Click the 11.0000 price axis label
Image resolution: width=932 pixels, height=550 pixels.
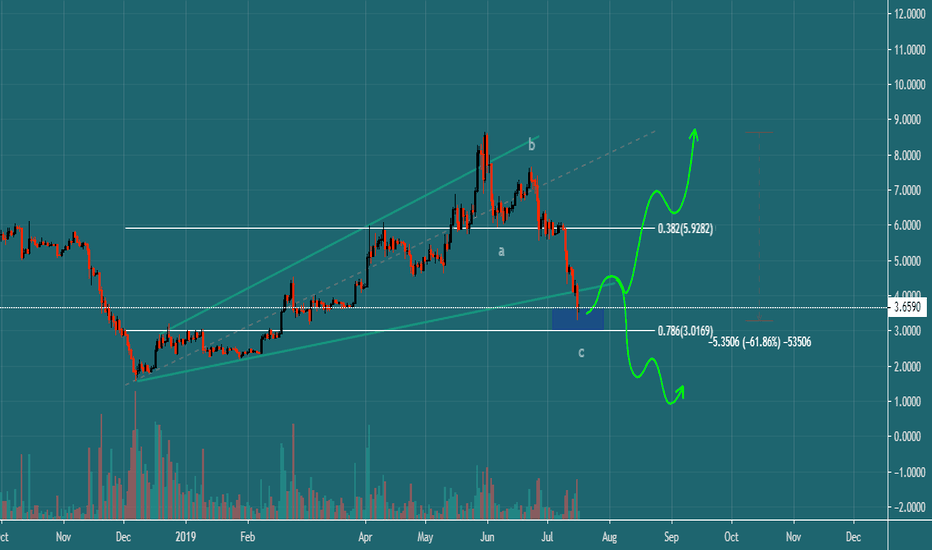click(x=909, y=50)
